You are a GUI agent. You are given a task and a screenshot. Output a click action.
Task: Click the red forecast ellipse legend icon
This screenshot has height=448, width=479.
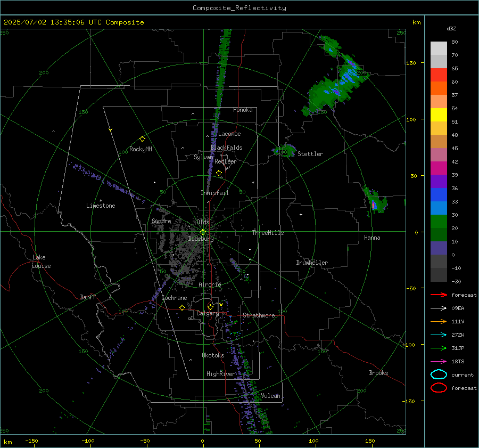[439, 388]
